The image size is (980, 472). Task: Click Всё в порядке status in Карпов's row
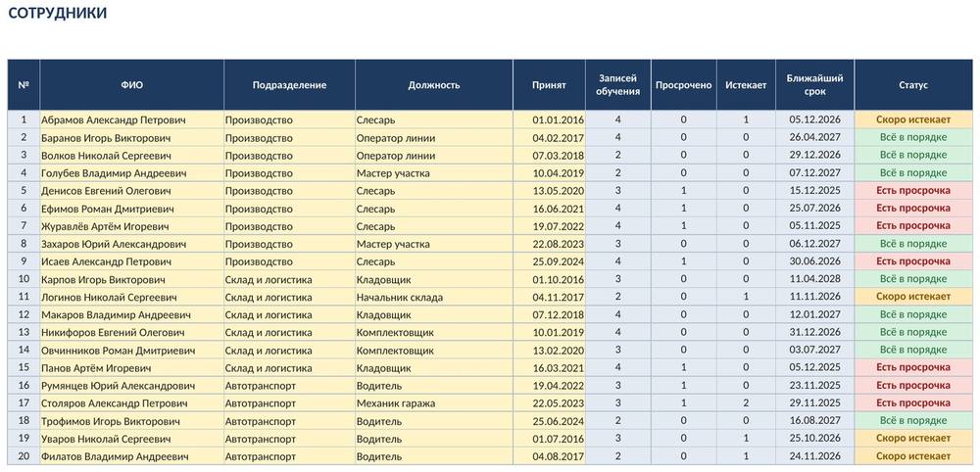(x=913, y=279)
